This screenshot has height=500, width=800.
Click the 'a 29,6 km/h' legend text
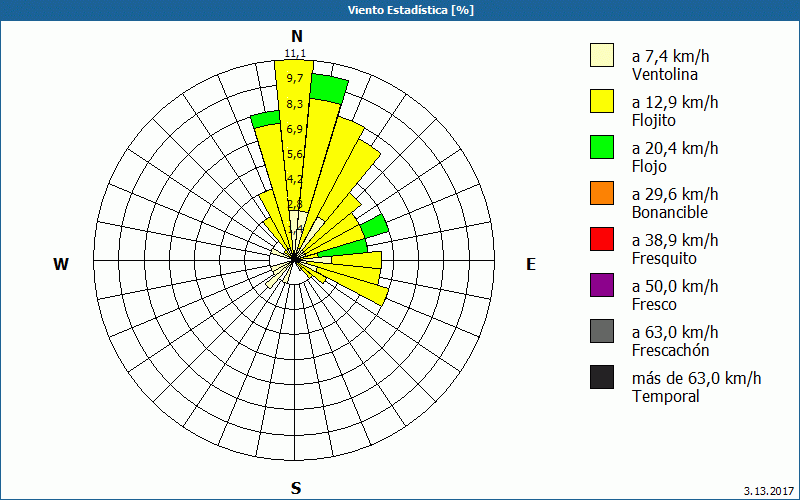coord(675,194)
